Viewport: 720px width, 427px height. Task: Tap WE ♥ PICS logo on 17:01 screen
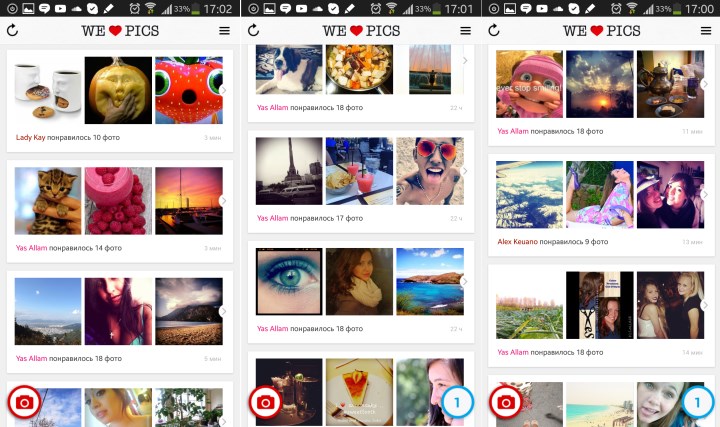point(361,31)
